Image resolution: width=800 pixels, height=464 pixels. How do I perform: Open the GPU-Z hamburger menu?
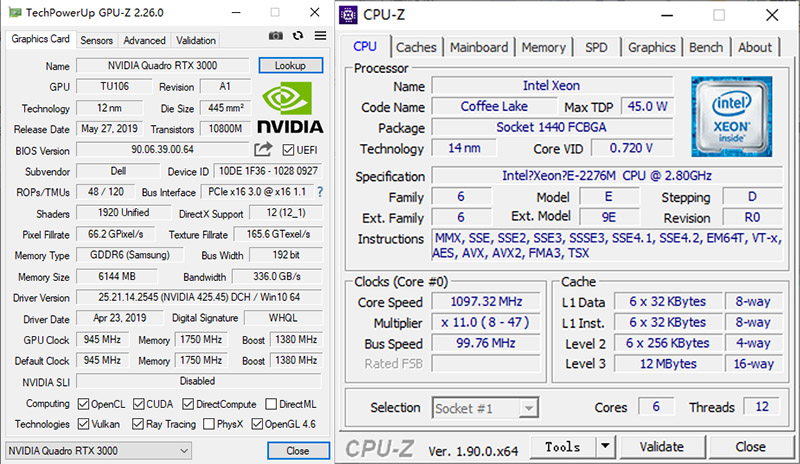point(320,36)
